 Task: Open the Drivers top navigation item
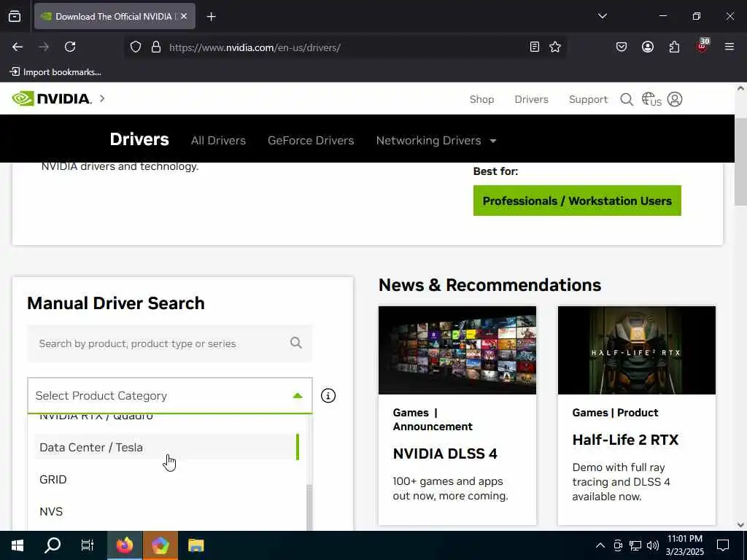point(531,99)
